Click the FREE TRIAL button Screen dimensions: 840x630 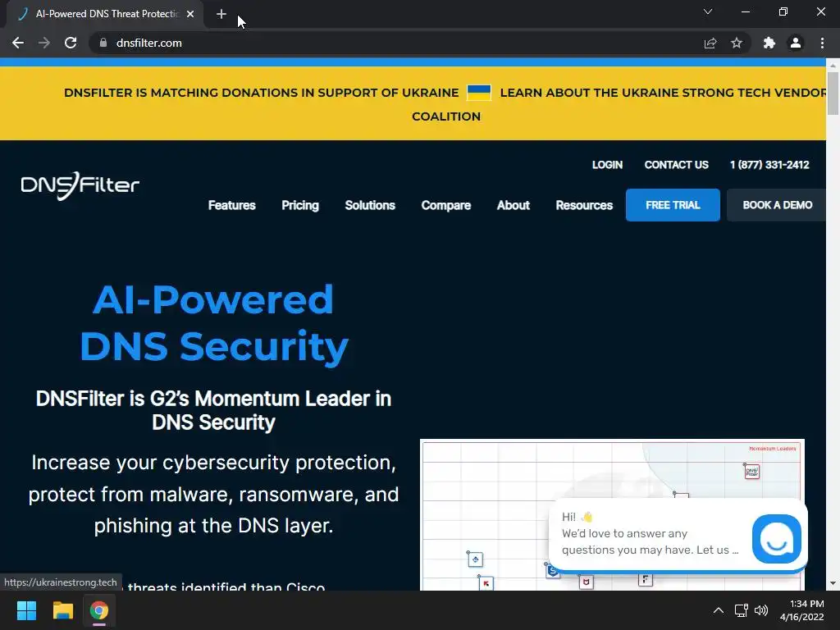click(673, 205)
